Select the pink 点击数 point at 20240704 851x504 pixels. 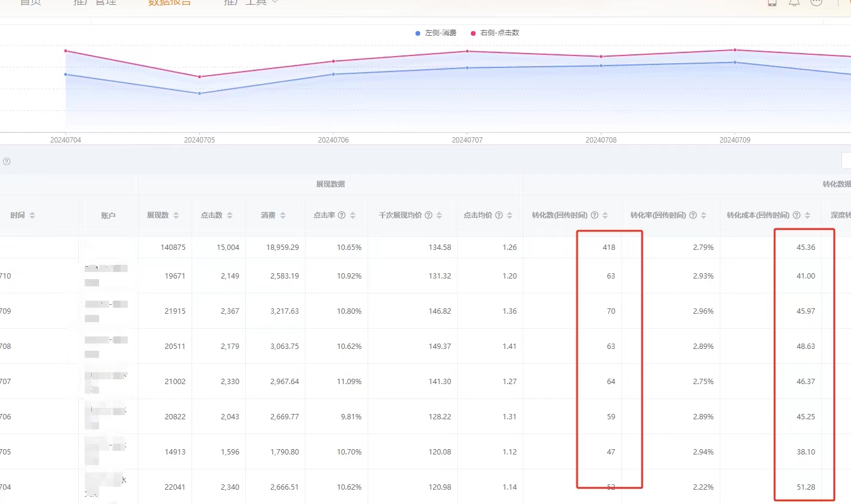tap(66, 51)
